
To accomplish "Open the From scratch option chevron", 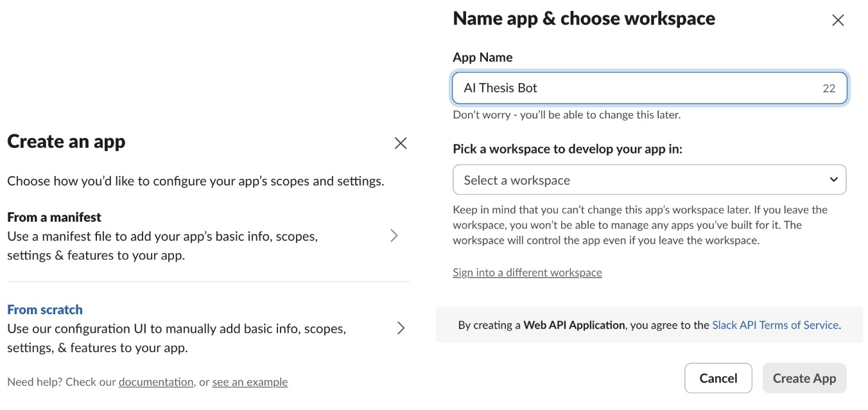I will click(x=401, y=328).
